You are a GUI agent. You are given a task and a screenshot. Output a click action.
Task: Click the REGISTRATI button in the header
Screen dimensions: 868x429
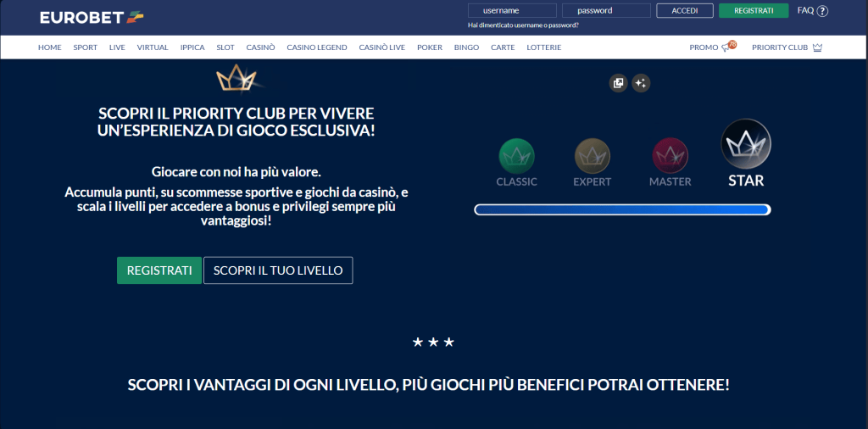click(754, 10)
